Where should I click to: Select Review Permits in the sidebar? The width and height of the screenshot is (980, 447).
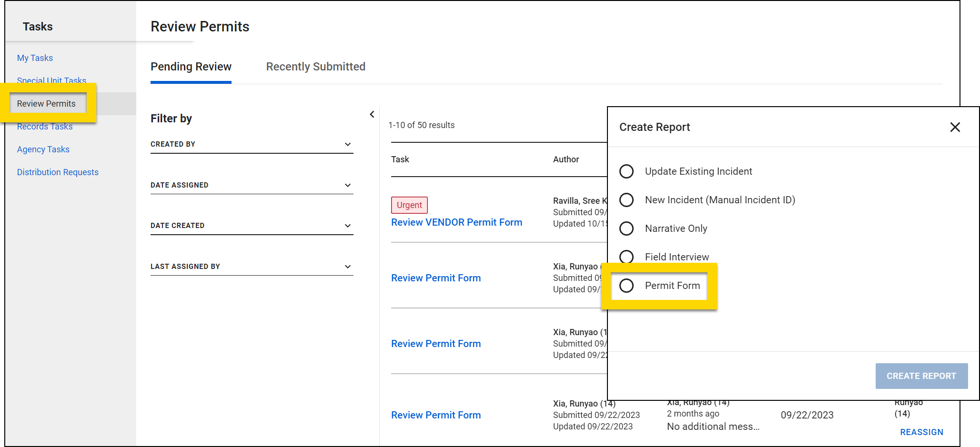tap(46, 104)
